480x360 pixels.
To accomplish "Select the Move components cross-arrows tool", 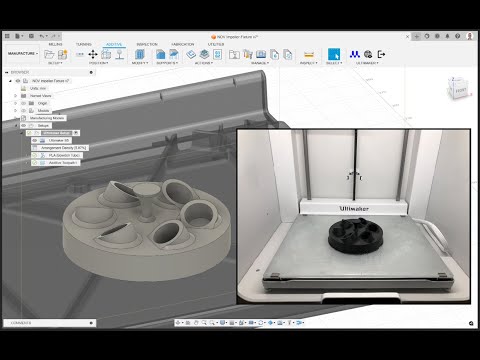I will tap(93, 54).
